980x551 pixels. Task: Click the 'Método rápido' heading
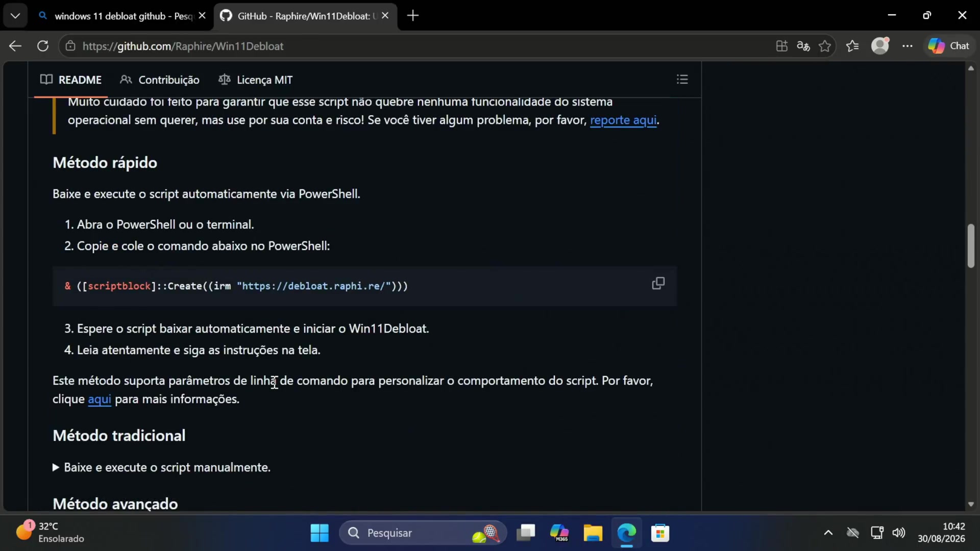105,163
